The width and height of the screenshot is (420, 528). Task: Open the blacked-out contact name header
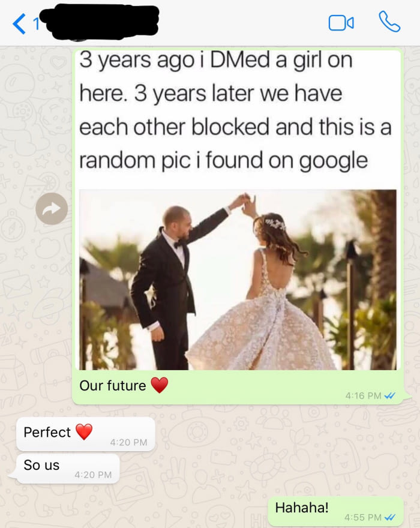pyautogui.click(x=100, y=21)
